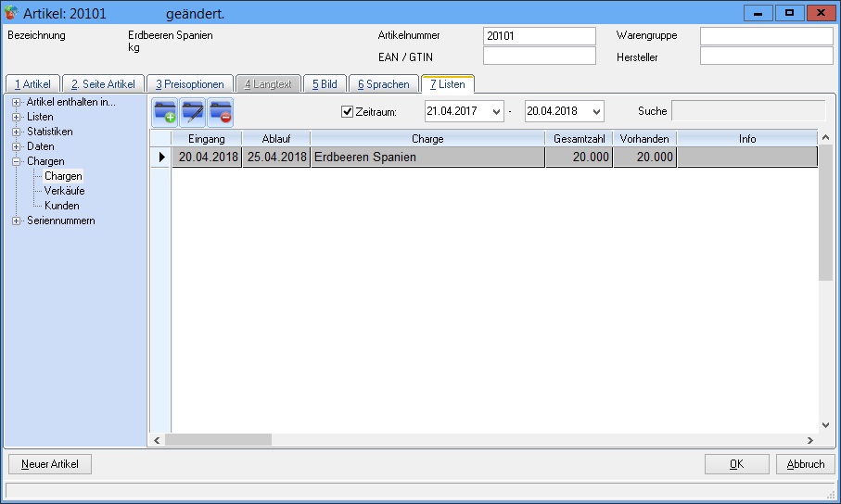
Task: Open the 5 Bild tab
Action: 325,84
